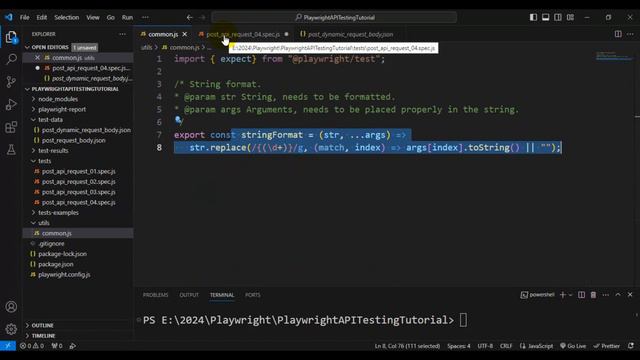The image size is (640, 360).
Task: Switch to the Ports panel tab
Action: pos(253,295)
